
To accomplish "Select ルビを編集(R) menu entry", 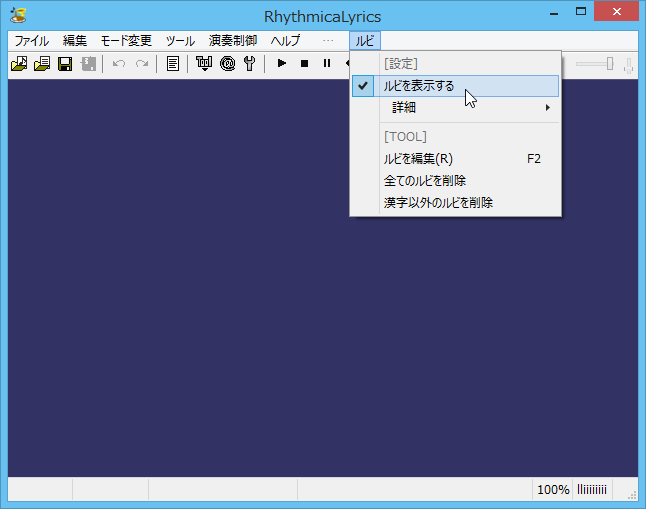I will click(455, 159).
